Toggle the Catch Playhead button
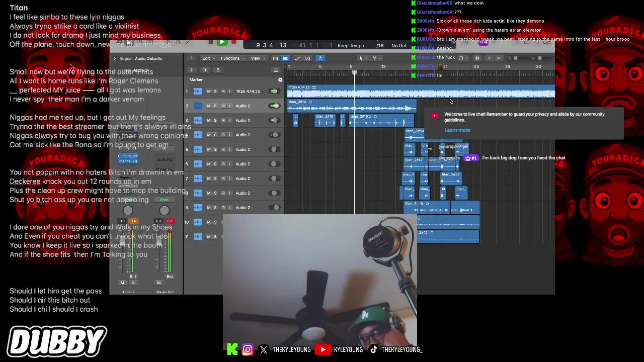 point(320,58)
